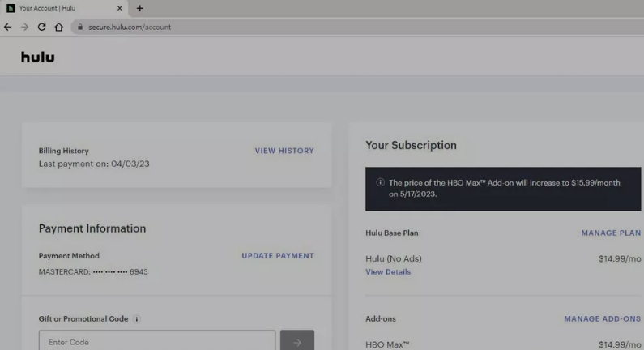
Task: Click the hulu logo
Action: (38, 57)
